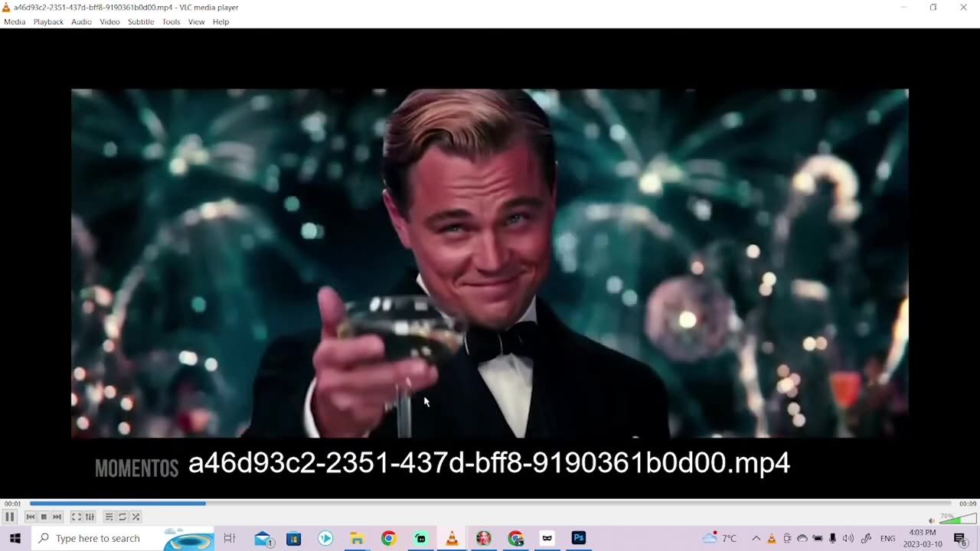Viewport: 980px width, 551px height.
Task: Open system volume from the tray
Action: [848, 538]
